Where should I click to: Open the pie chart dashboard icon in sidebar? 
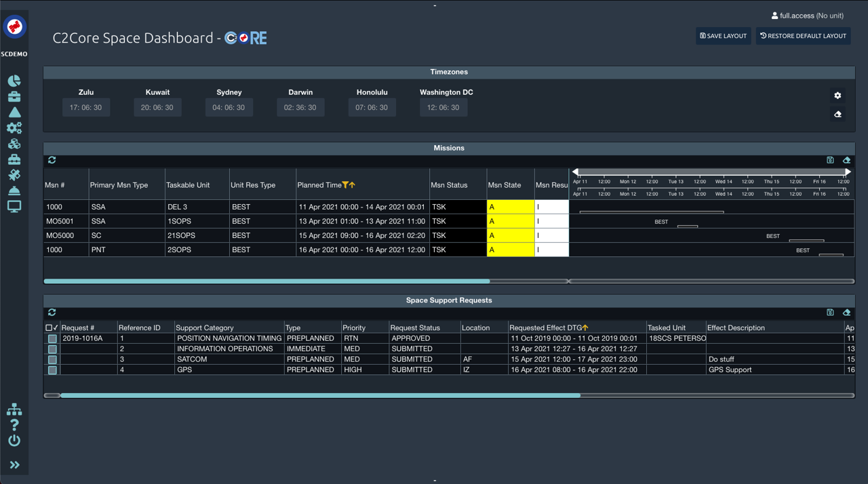tap(14, 81)
